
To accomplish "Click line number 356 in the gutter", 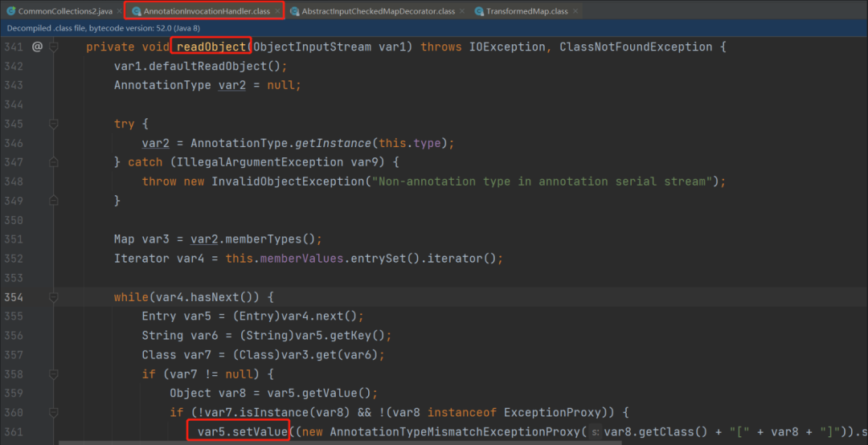I will (14, 336).
